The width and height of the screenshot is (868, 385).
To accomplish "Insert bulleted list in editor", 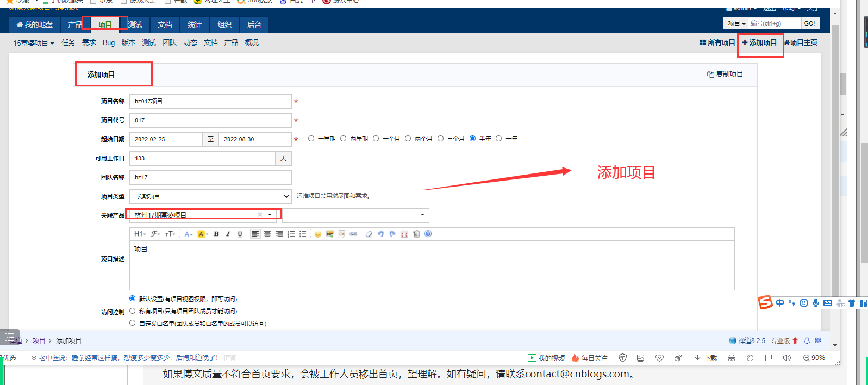I will pos(303,234).
